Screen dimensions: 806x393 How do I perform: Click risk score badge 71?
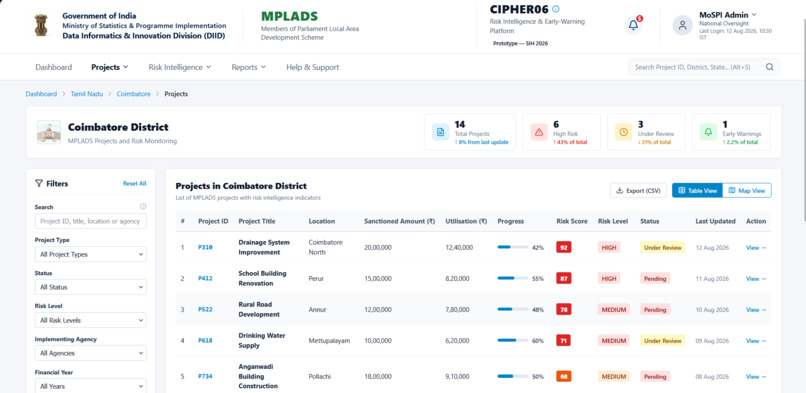pos(563,341)
